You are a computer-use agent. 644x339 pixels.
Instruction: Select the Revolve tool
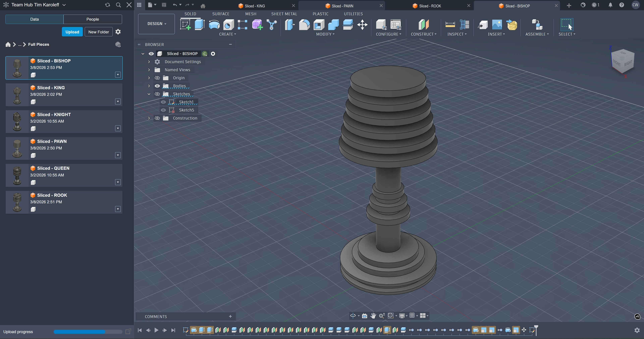pos(214,25)
